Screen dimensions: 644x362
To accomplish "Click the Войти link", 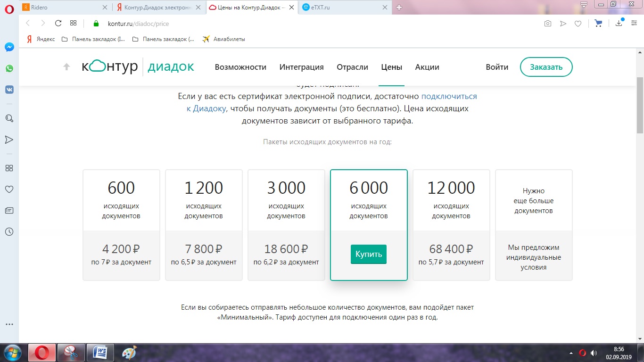I will pyautogui.click(x=497, y=67).
